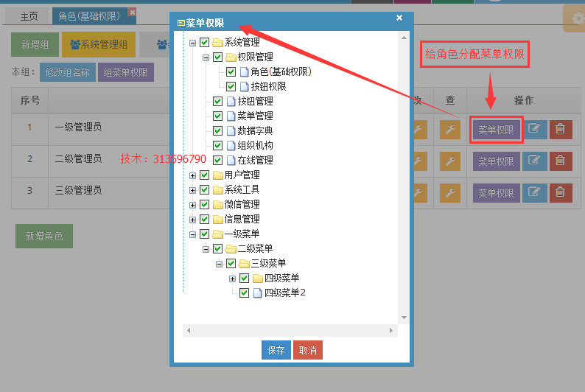The image size is (585, 392).
Task: Uncheck the 用户管理 checkbox
Action: coord(204,175)
